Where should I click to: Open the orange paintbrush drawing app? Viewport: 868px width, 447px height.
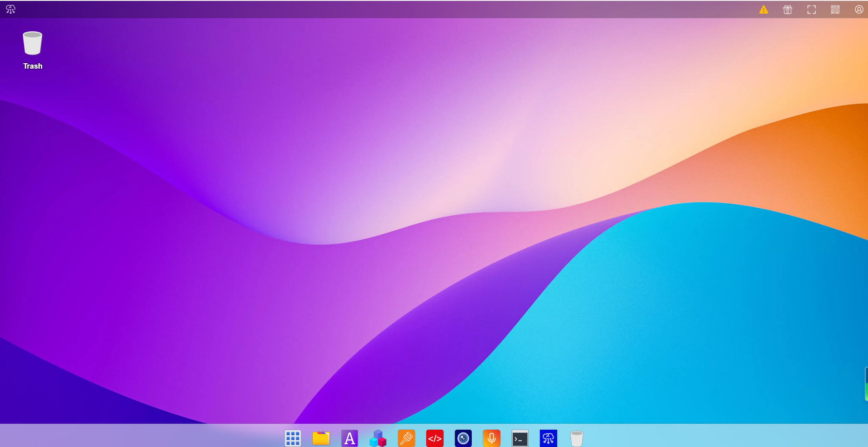(406, 438)
